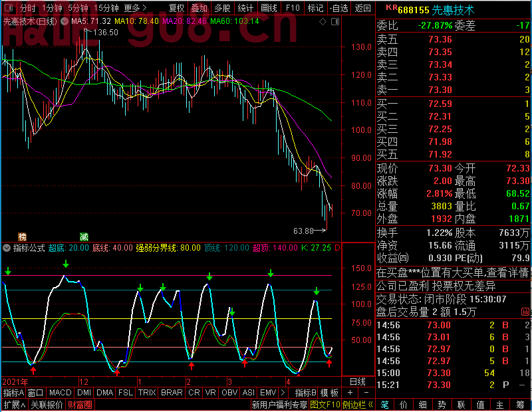Expand the 扩展 panel
This screenshot has width=532, height=412.
click(x=14, y=405)
